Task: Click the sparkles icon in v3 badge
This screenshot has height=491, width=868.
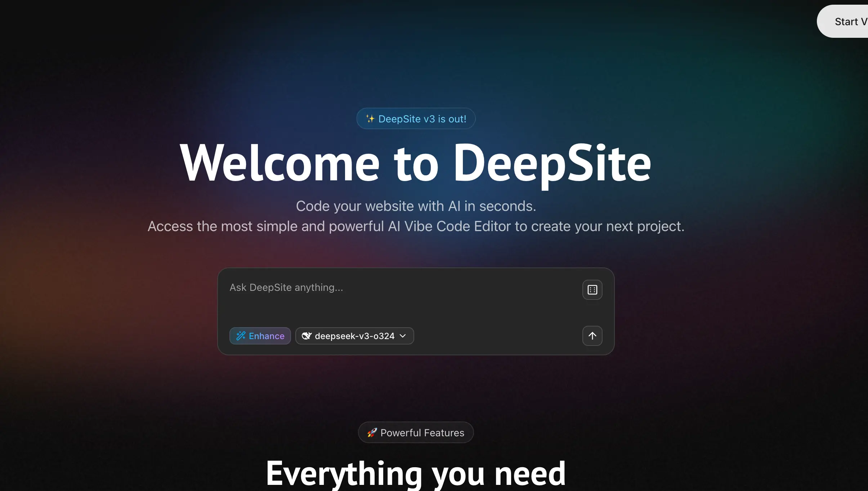Action: (x=370, y=119)
